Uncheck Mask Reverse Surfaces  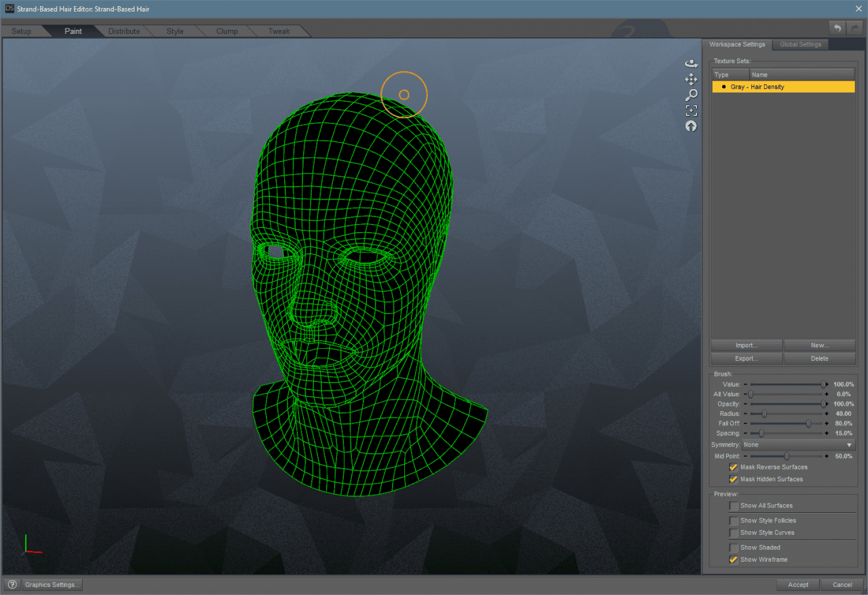[733, 467]
